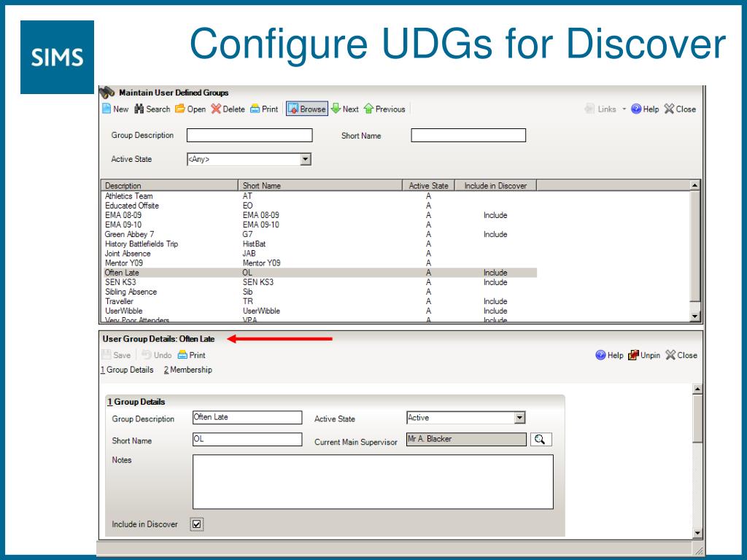Viewport: 747px width, 560px height.
Task: Click the disabled Links button
Action: [600, 109]
